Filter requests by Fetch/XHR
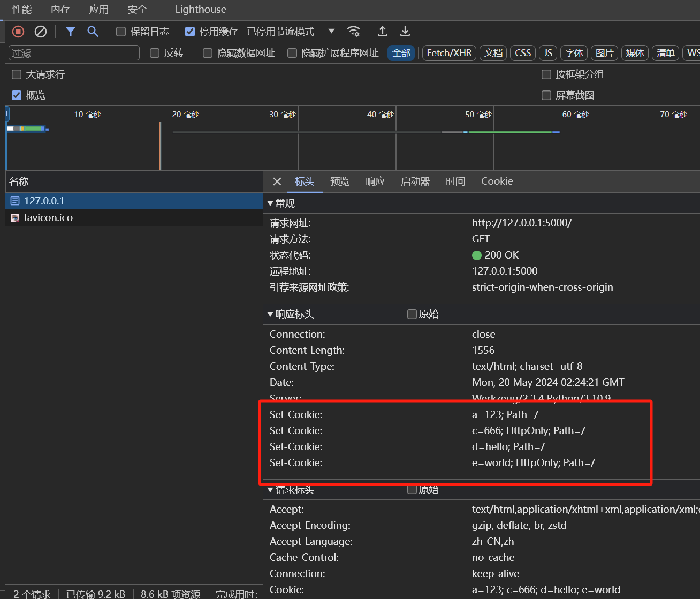700x599 pixels. coord(449,53)
